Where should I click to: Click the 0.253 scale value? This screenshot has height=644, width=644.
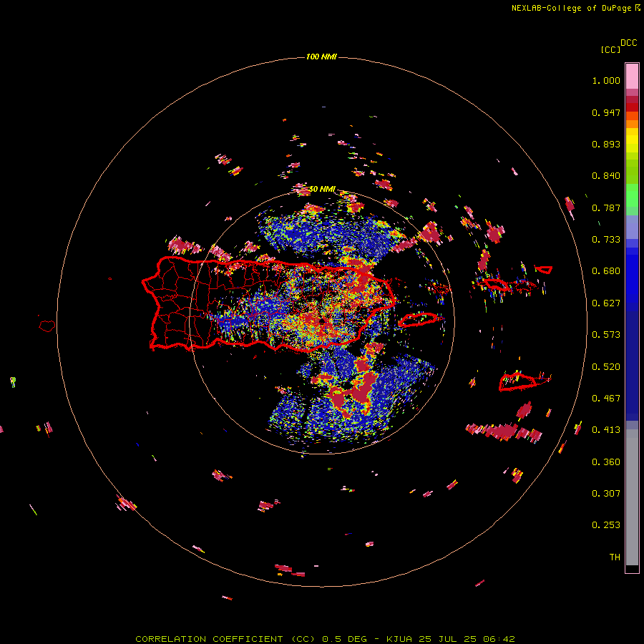[x=606, y=525]
